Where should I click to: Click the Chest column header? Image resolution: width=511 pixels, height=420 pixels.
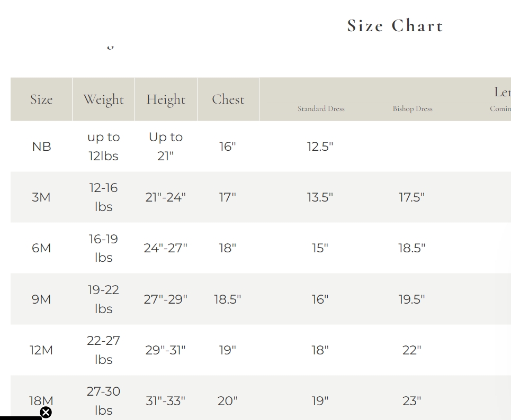228,99
